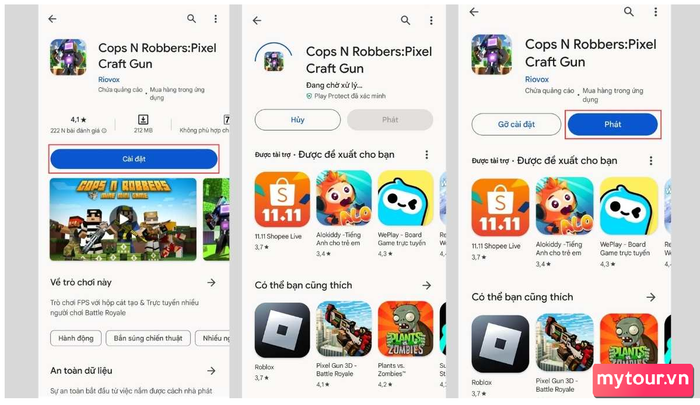
Task: Tap the blue Cài đặt install button
Action: point(134,159)
